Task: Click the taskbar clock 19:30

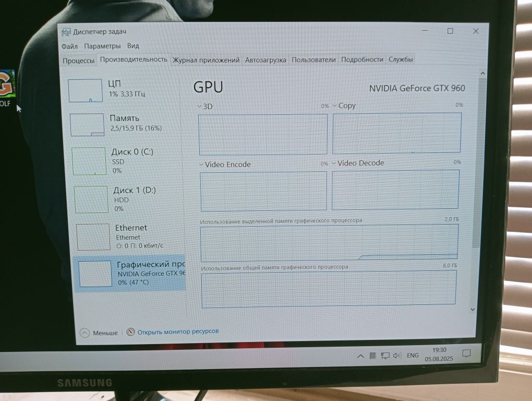Action: [x=439, y=350]
